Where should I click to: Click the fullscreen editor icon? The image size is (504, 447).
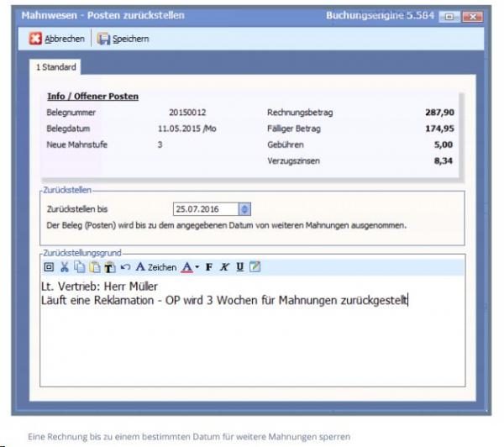[x=49, y=267]
